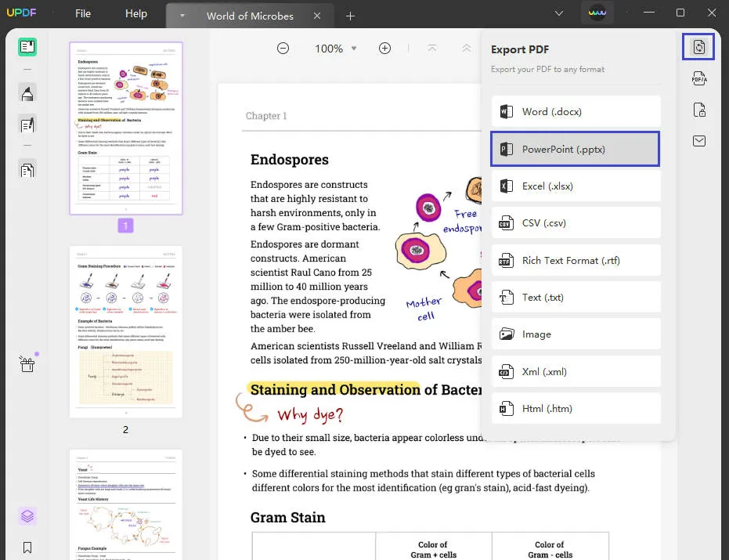Click the highlighted Export PDF icon
729x560 pixels.
(698, 46)
